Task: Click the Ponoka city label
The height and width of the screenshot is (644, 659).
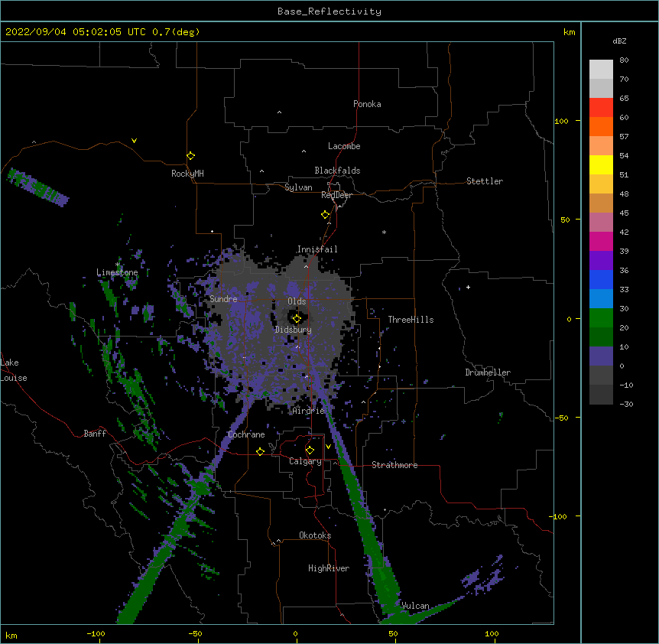Action: point(367,104)
